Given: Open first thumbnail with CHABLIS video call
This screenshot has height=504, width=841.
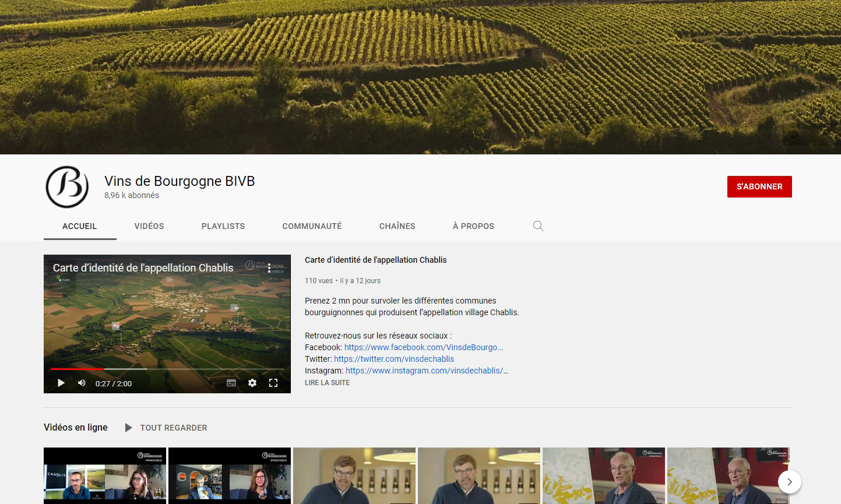Looking at the screenshot, I should pyautogui.click(x=105, y=475).
